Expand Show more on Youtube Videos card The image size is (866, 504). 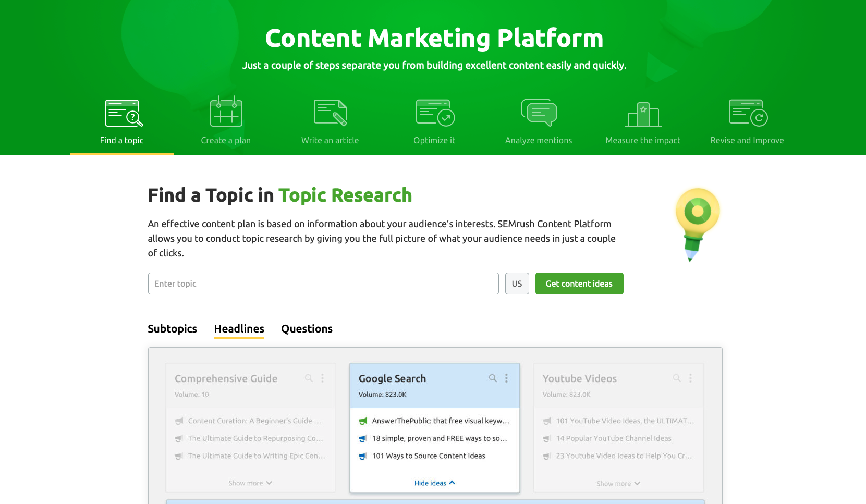(618, 484)
